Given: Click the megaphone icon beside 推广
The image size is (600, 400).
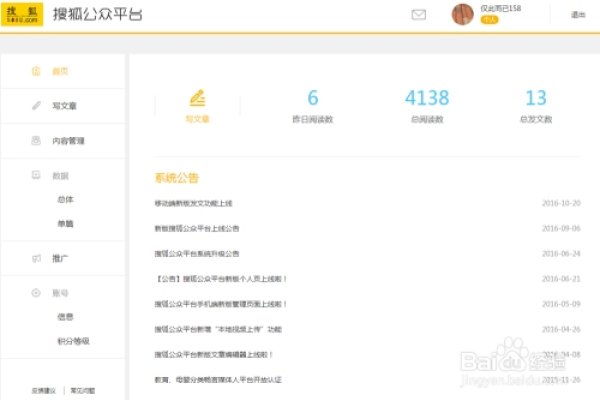Looking at the screenshot, I should pos(36,258).
